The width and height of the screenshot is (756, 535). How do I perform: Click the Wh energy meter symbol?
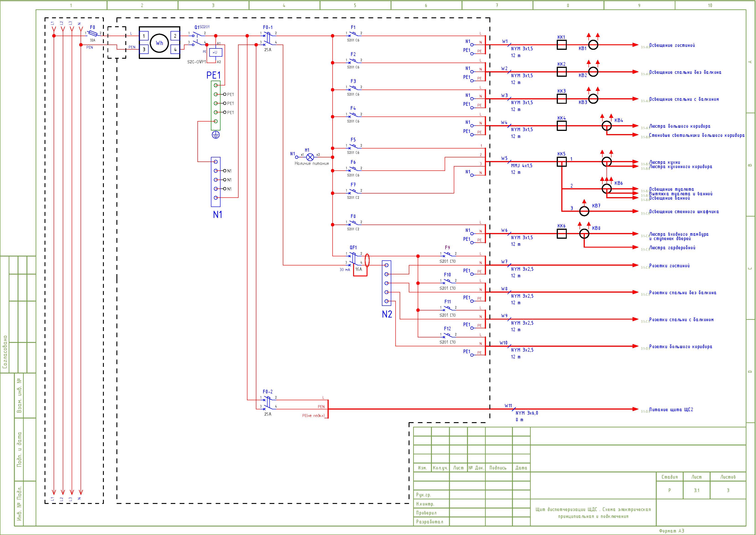pos(159,43)
